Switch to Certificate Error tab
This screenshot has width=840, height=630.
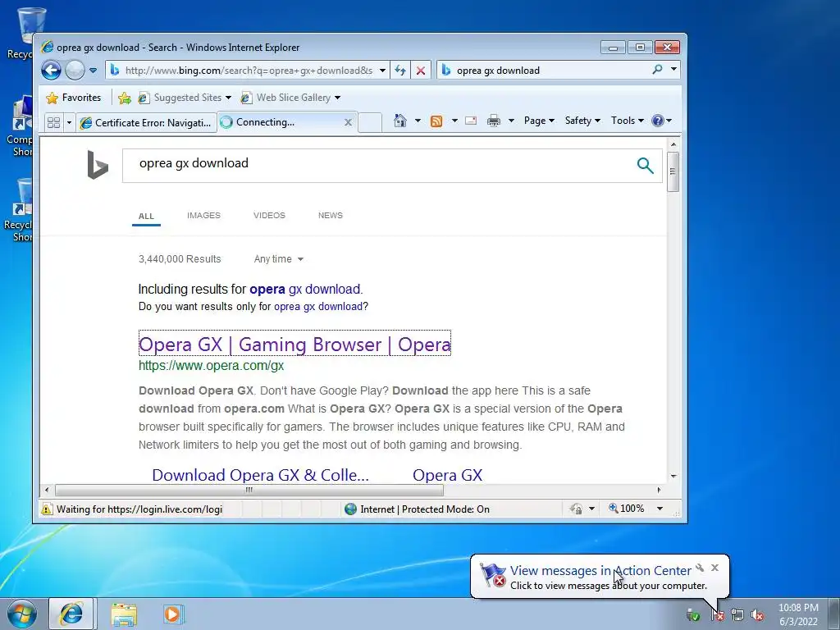(146, 123)
